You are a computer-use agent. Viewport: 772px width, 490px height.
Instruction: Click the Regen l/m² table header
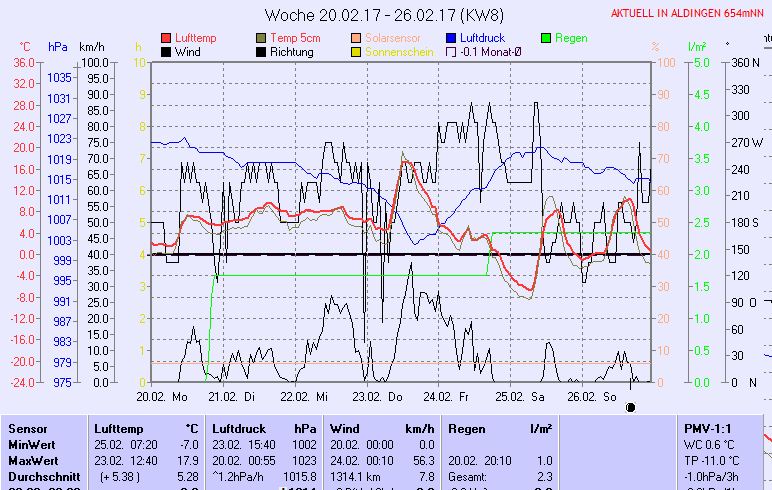[x=500, y=428]
